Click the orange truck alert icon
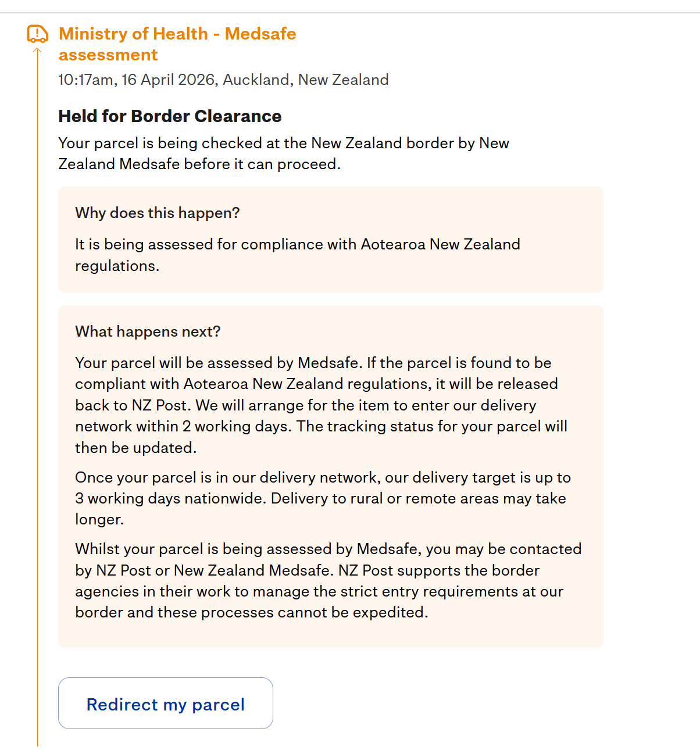This screenshot has width=700, height=750. coord(38,34)
